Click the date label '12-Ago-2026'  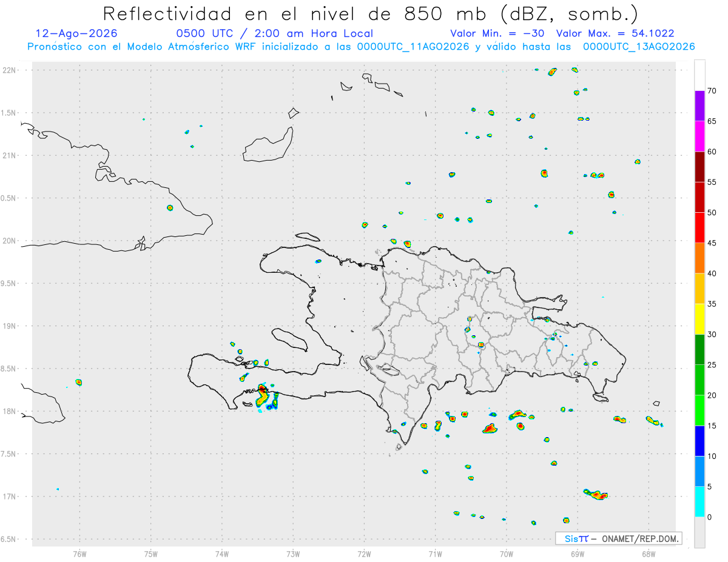[76, 33]
